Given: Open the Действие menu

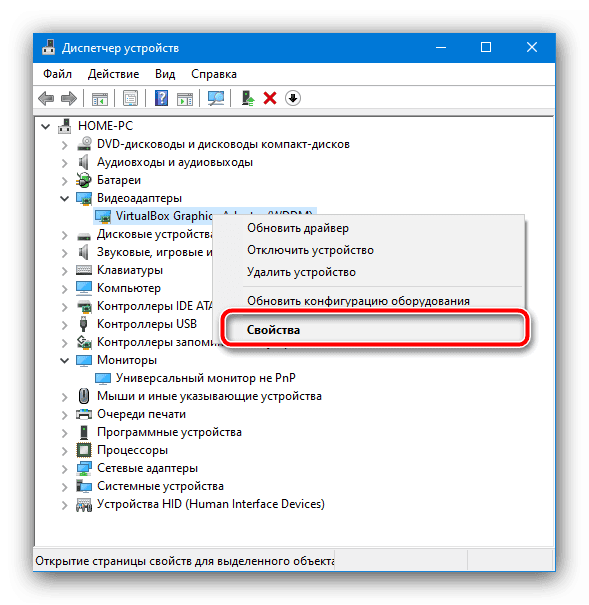Looking at the screenshot, I should pyautogui.click(x=113, y=74).
